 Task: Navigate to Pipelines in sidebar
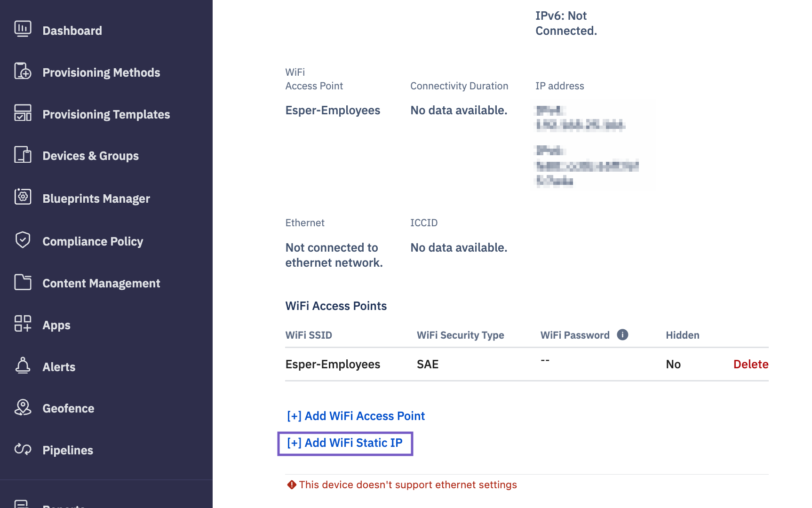(68, 450)
